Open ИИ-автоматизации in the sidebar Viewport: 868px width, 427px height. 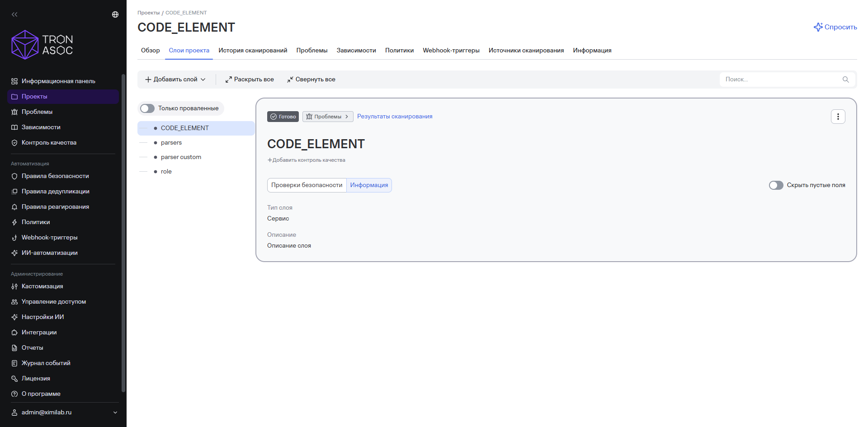[63, 253]
